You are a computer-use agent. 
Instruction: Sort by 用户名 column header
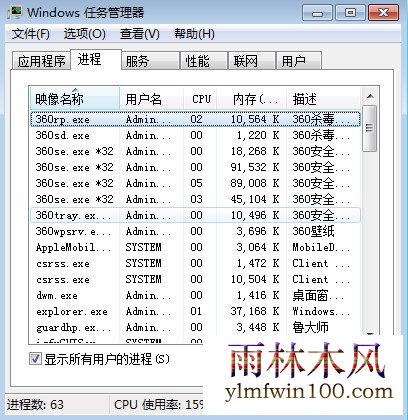click(152, 99)
